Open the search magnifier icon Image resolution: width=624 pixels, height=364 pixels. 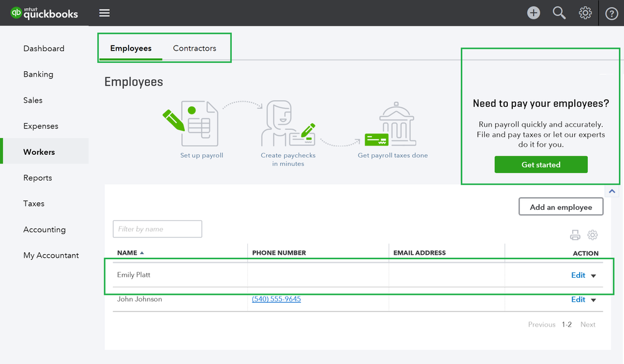click(559, 13)
